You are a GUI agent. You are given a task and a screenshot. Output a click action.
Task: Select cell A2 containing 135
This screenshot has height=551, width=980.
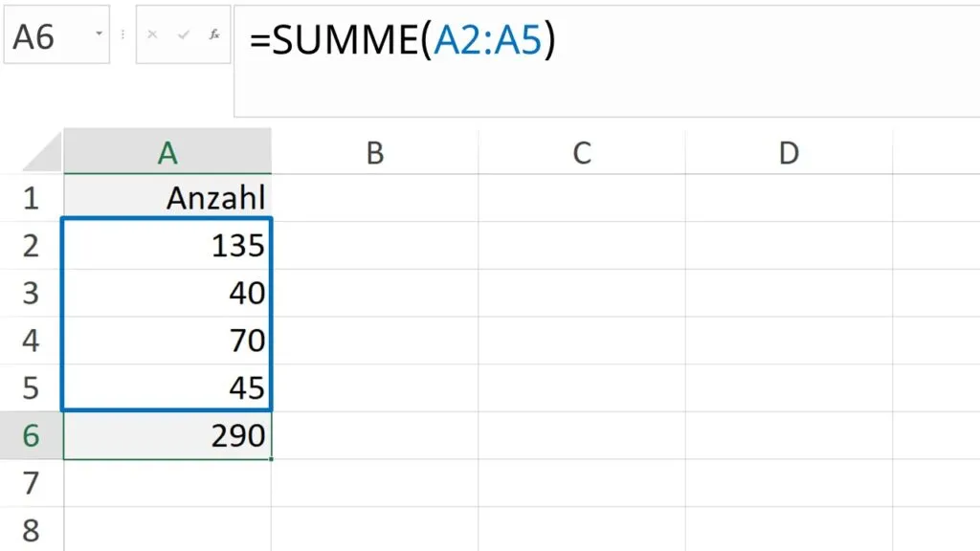coord(168,246)
